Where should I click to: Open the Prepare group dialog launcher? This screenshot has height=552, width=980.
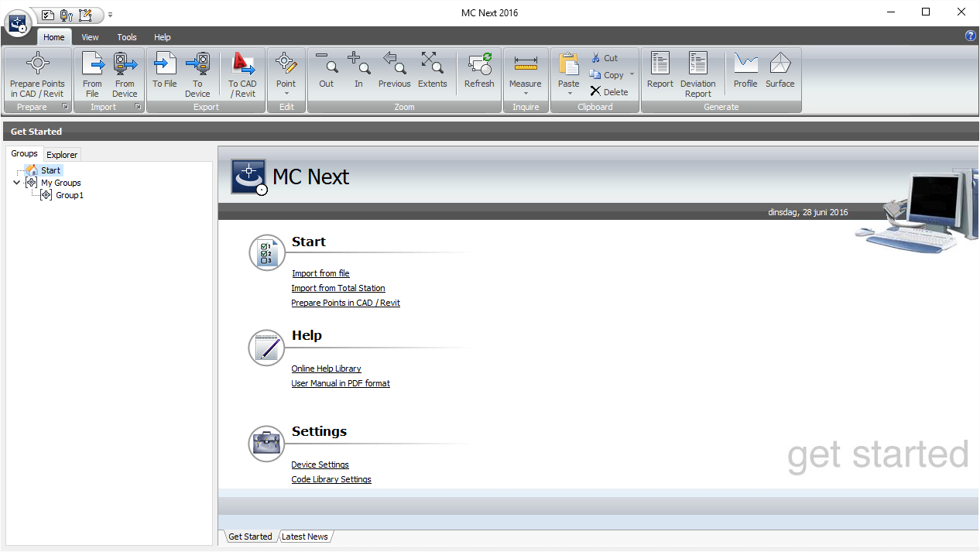(x=65, y=107)
